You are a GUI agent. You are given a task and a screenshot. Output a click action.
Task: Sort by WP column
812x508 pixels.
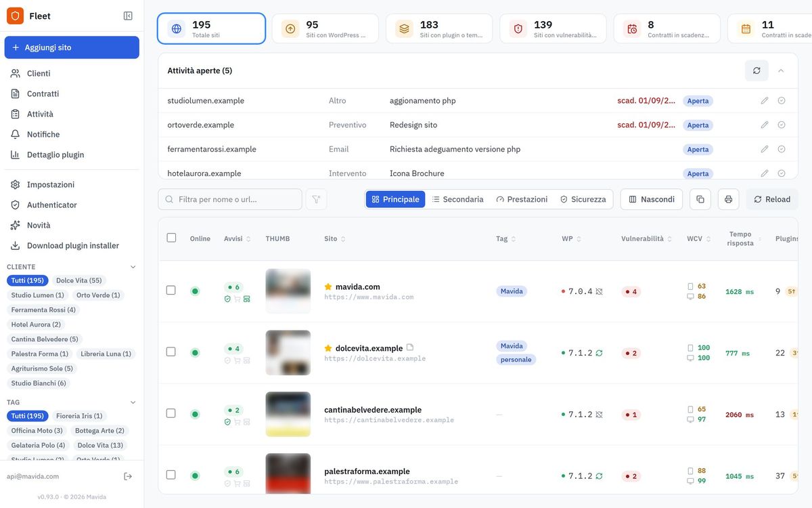coord(572,238)
